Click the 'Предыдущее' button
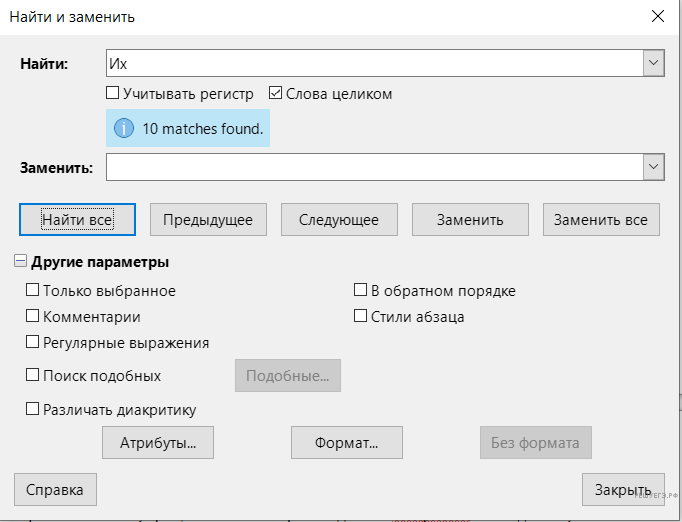682x522 pixels. [x=208, y=220]
